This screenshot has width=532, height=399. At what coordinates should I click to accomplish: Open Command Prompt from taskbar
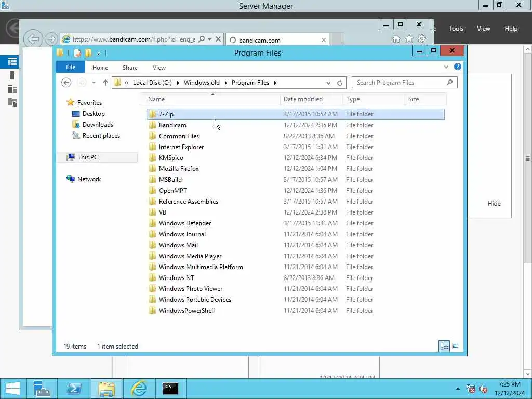[x=170, y=389]
